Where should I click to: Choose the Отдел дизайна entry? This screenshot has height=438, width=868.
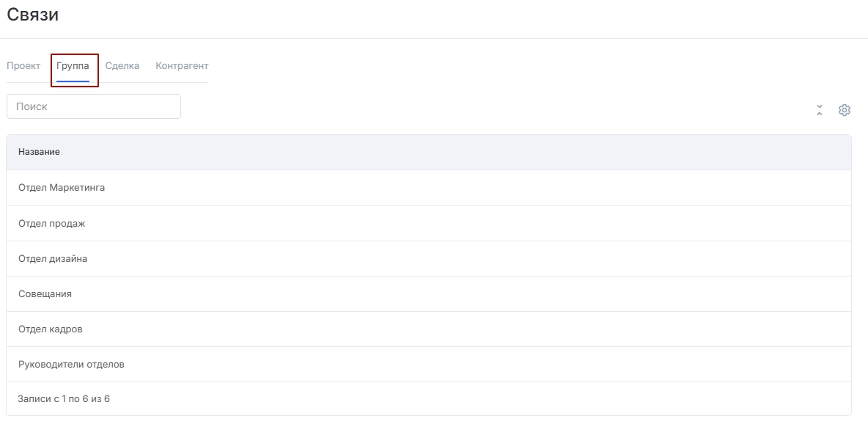coord(53,259)
